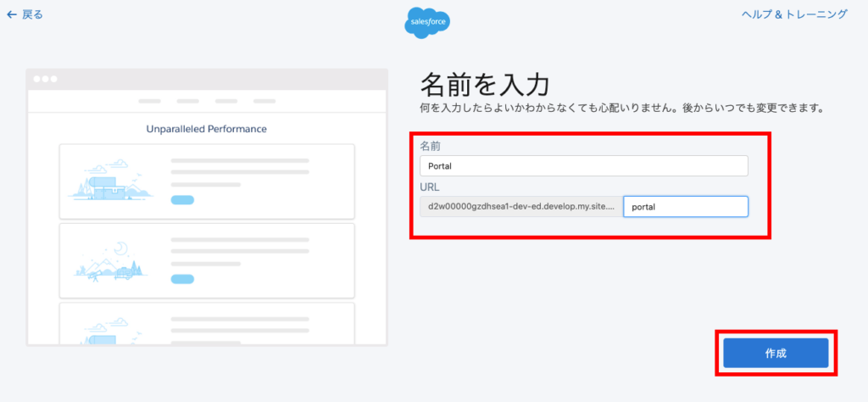868x402 pixels.
Task: Click blue pill button in second preview card
Action: tap(182, 278)
